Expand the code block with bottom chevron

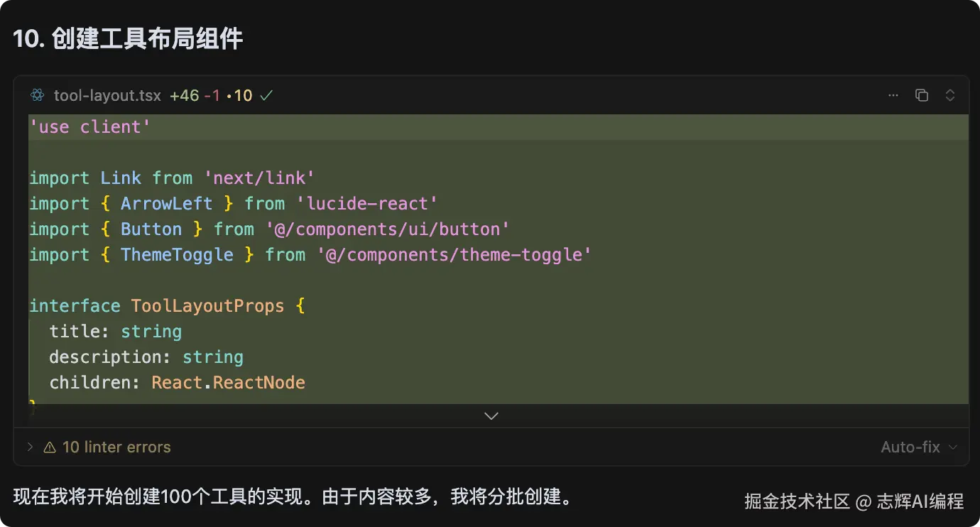click(x=491, y=415)
